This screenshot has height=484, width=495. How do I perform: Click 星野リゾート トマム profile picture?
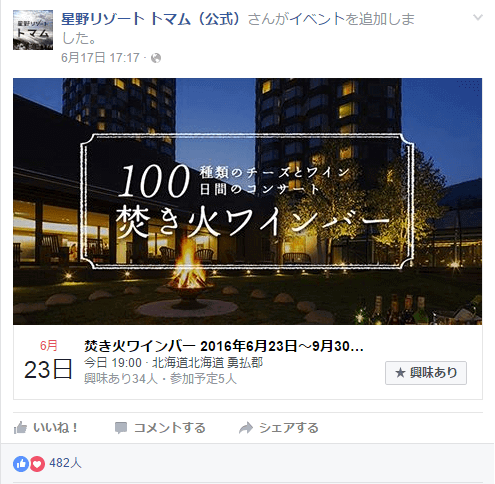(x=33, y=30)
